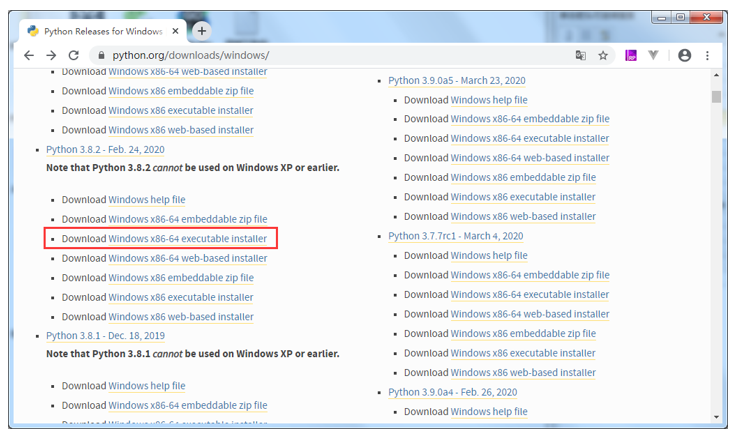Click the vertical scrollbar thumb

pos(716,97)
